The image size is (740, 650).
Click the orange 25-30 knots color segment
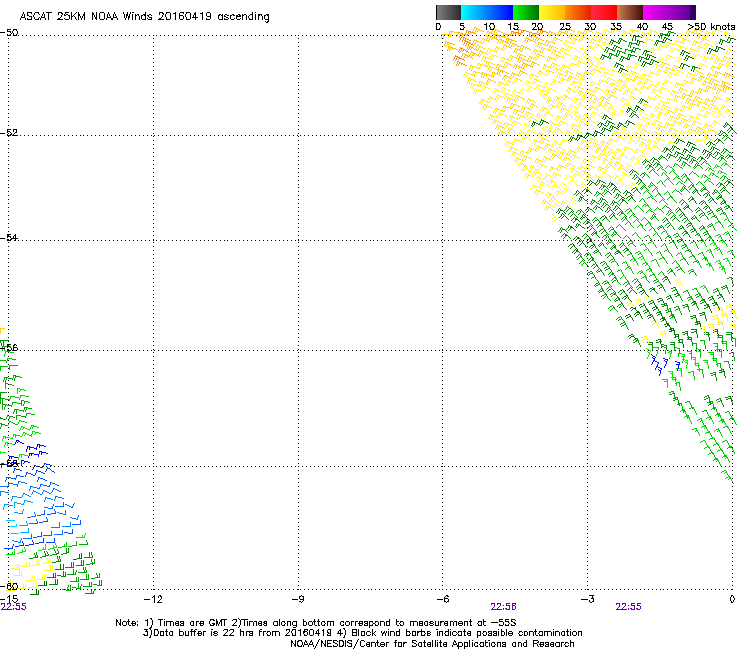pyautogui.click(x=578, y=12)
